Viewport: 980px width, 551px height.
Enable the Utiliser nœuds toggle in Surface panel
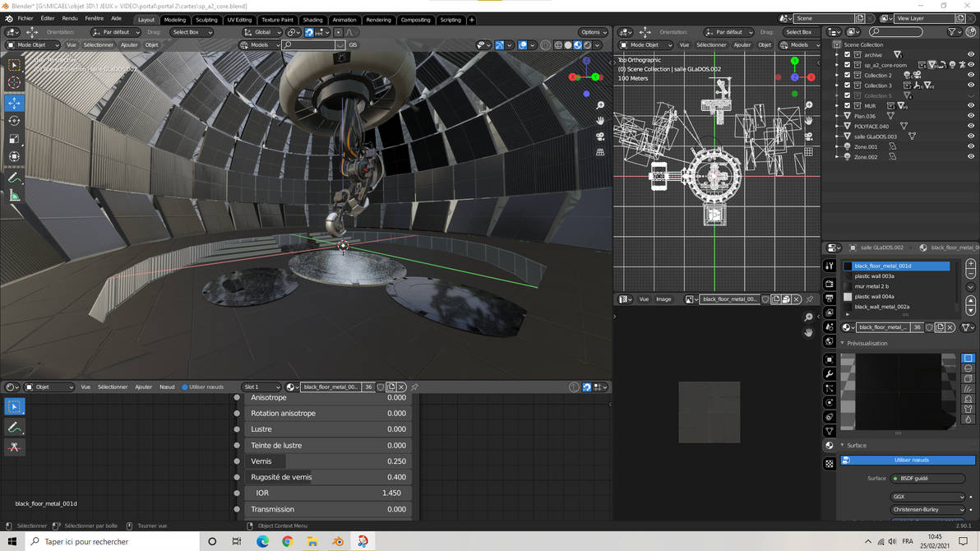click(908, 459)
